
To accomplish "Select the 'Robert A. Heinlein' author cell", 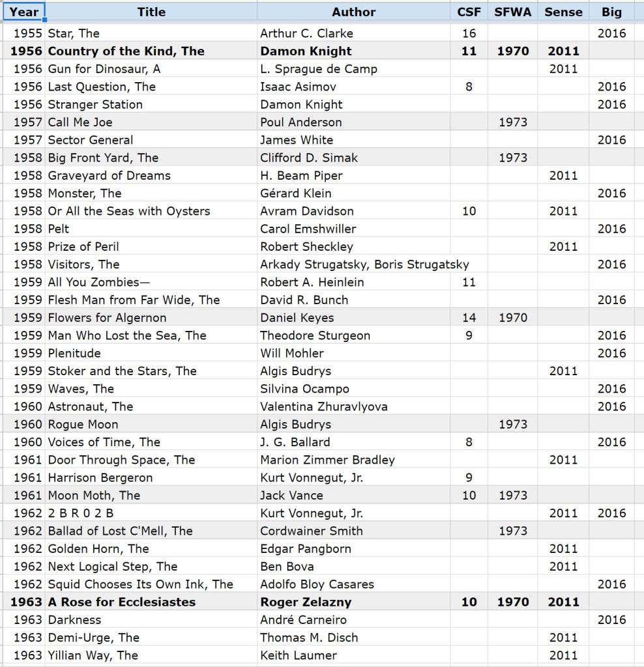I will click(x=312, y=282).
